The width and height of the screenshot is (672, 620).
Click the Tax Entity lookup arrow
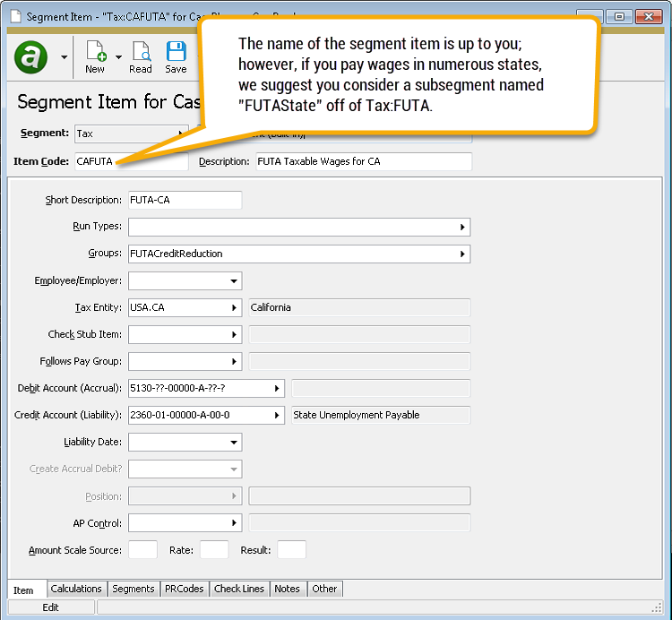pyautogui.click(x=234, y=308)
